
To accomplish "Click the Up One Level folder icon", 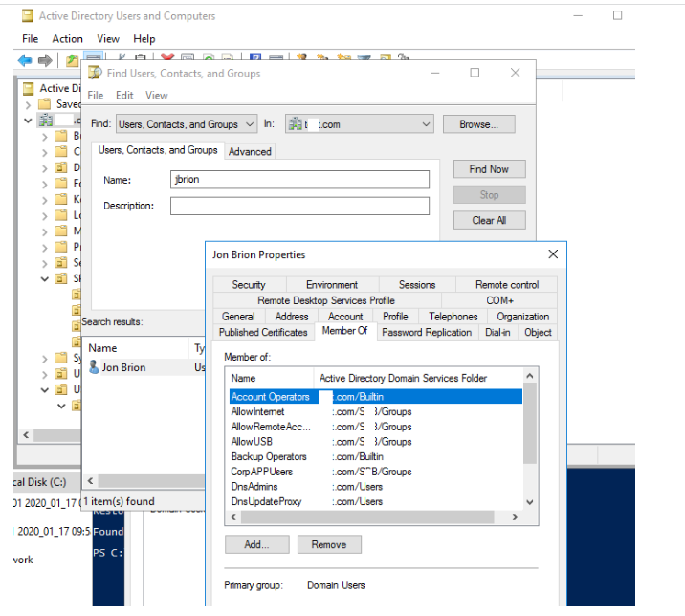I will pyautogui.click(x=72, y=60).
